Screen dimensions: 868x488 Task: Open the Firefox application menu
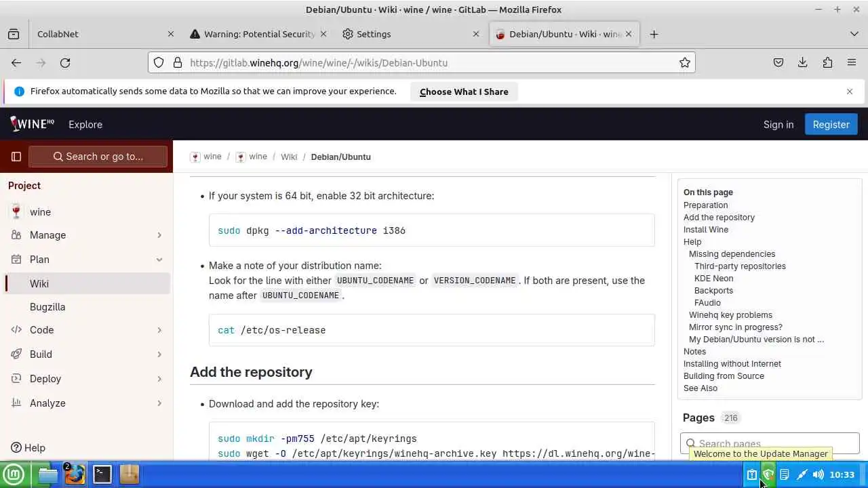coord(852,62)
